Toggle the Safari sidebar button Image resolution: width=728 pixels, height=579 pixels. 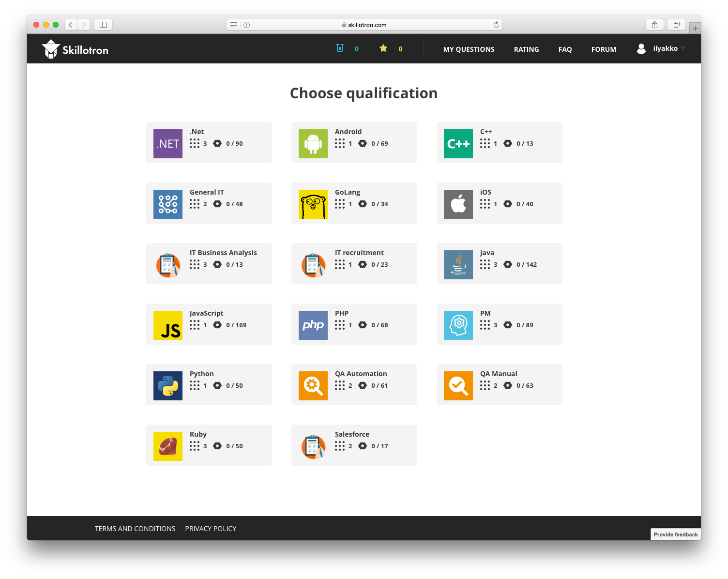(x=103, y=25)
